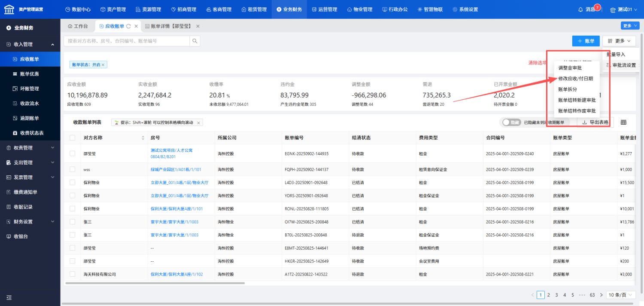This screenshot has height=306, width=644.
Task: Close the 应收账单 tab
Action: (x=136, y=26)
